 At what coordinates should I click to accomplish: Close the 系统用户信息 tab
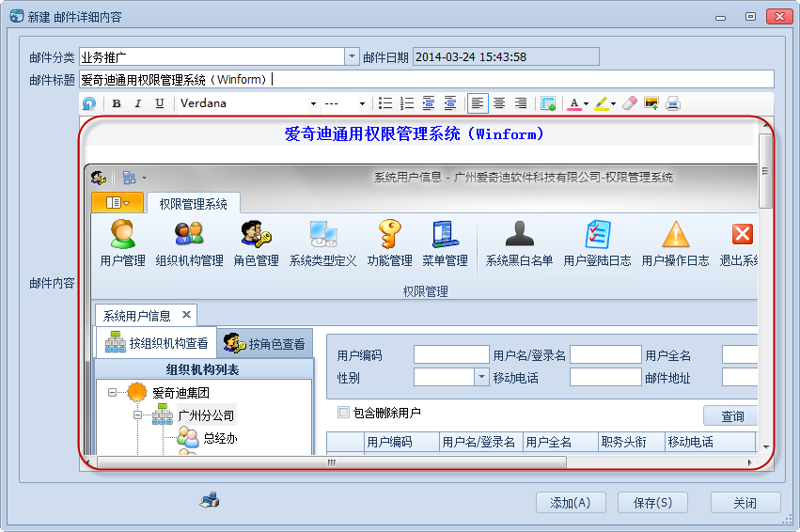coord(186,315)
